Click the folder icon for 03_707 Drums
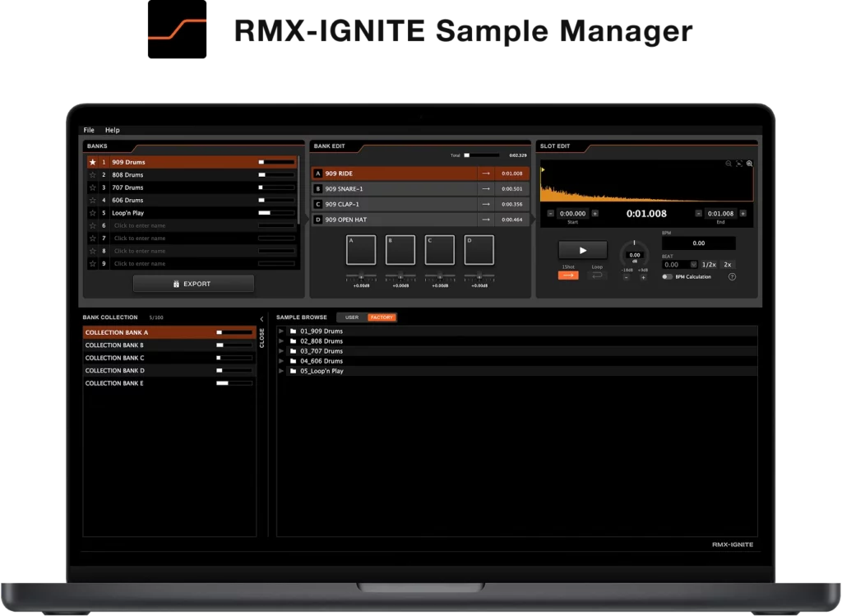Image resolution: width=842 pixels, height=616 pixels. click(x=293, y=351)
